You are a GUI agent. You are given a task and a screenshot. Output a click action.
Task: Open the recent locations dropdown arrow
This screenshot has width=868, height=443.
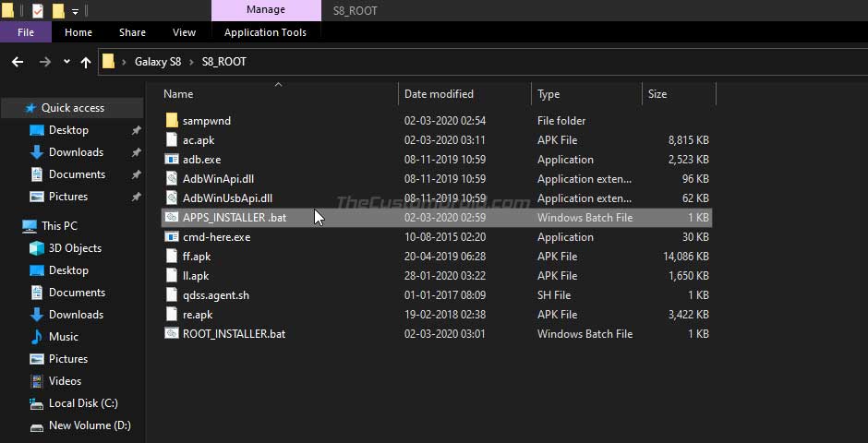click(x=66, y=62)
